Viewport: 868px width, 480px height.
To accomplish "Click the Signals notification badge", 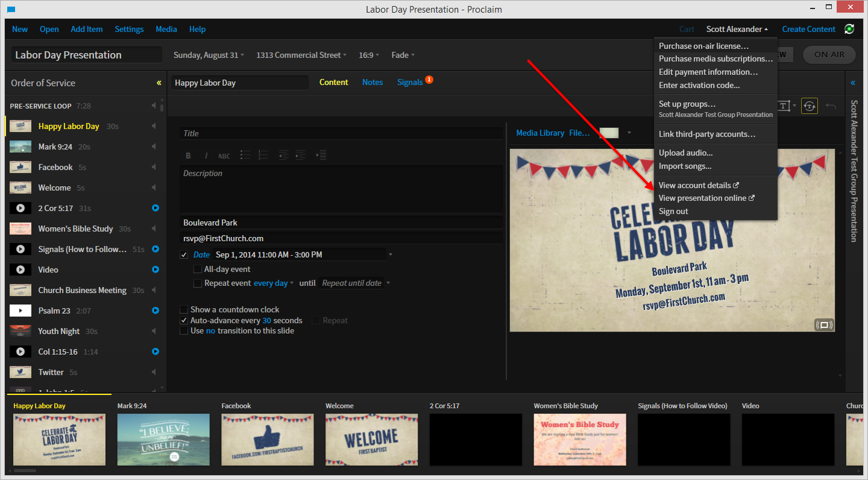I will [x=429, y=79].
